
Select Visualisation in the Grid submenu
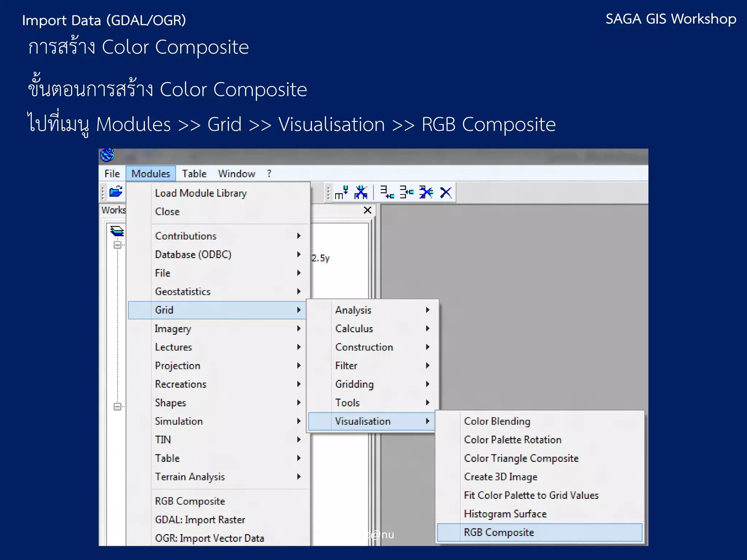tap(372, 421)
